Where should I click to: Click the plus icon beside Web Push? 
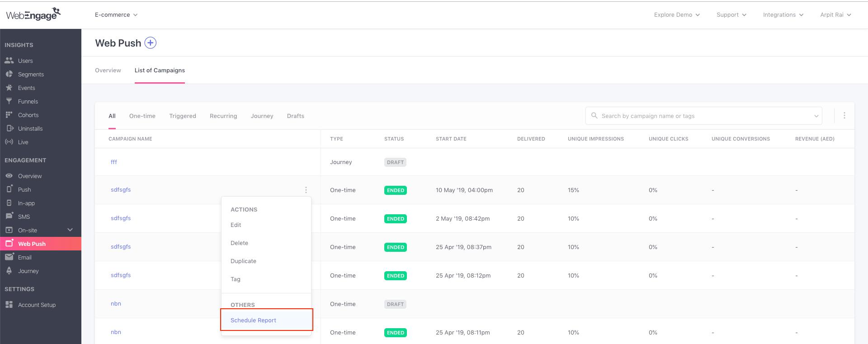[150, 43]
